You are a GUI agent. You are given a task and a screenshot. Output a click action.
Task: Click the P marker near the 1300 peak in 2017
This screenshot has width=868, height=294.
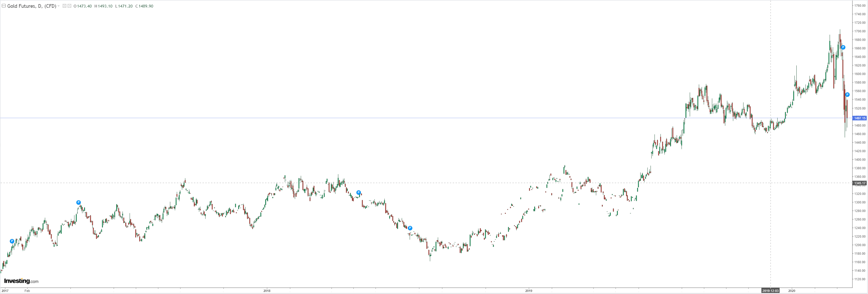coord(79,203)
